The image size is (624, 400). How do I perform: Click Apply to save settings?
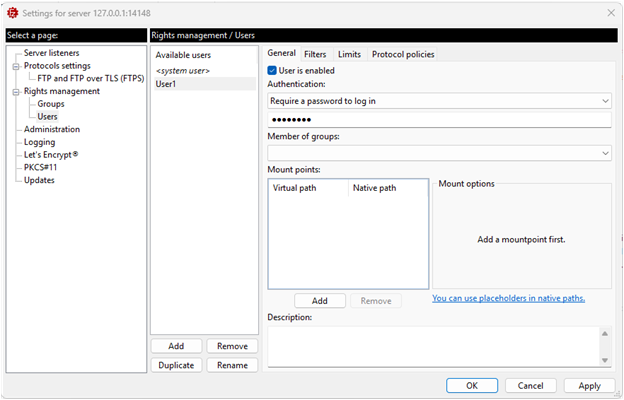pos(589,385)
